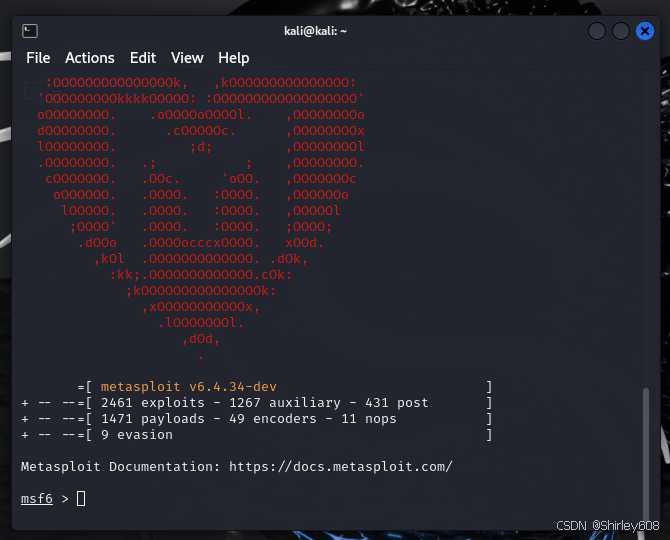Screen dimensions: 670x540
Task: Open the Help menu
Action: click(x=234, y=58)
